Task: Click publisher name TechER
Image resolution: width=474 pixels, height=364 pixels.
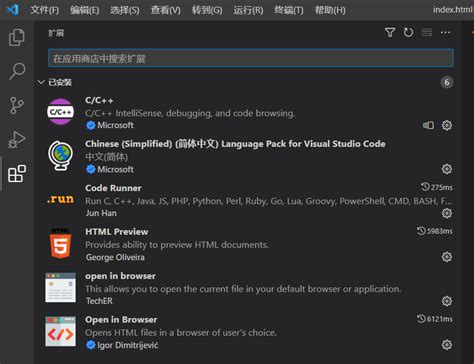Action: pos(99,301)
